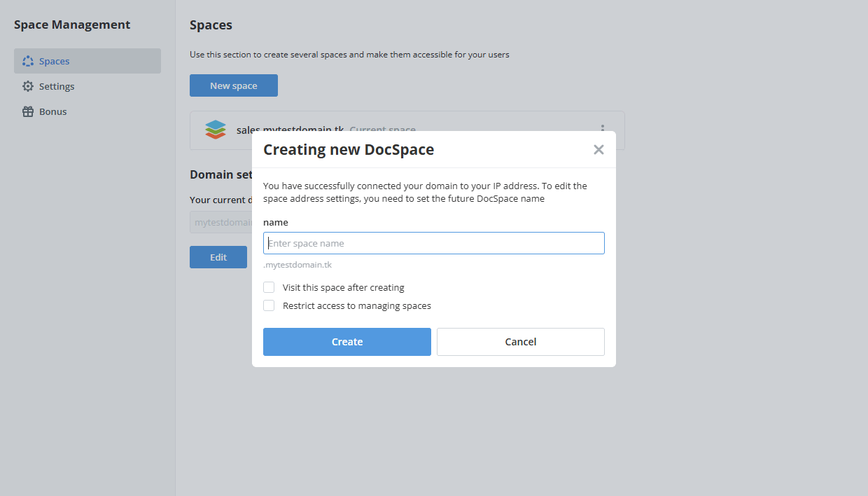Click the Settings gear icon
Image resolution: width=868 pixels, height=496 pixels.
pyautogui.click(x=27, y=85)
